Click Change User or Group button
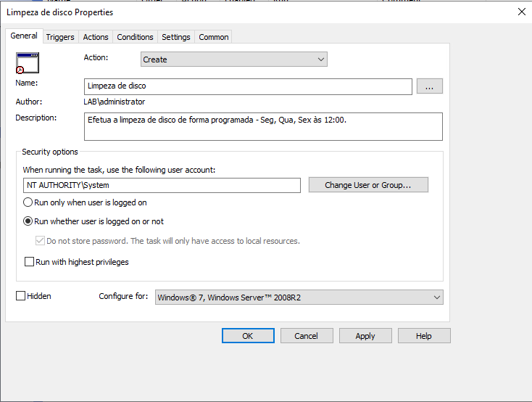Screen dimensions: 532x402 [368, 185]
